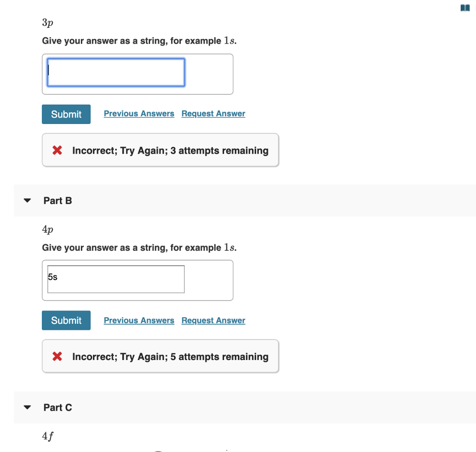Submit the answer for Part A

click(66, 114)
